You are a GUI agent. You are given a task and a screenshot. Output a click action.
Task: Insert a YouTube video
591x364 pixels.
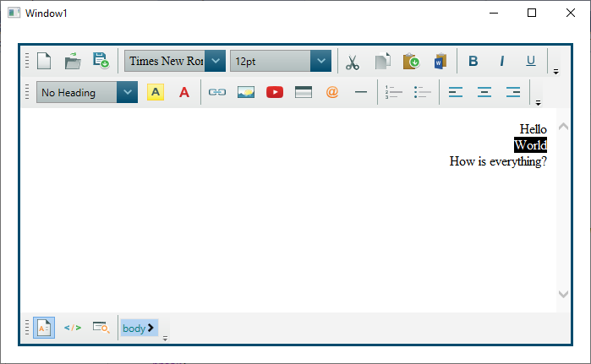tap(275, 92)
